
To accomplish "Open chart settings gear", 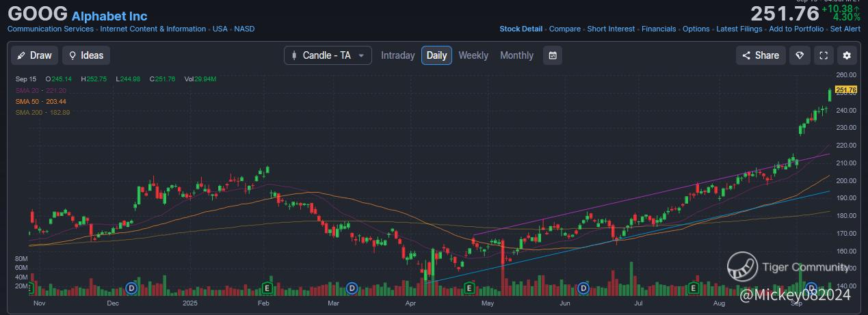I will [x=847, y=55].
